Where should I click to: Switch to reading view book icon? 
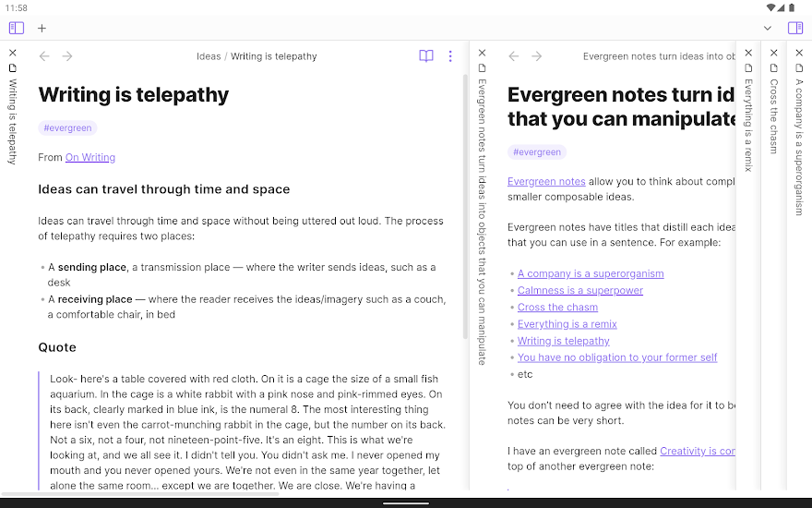426,56
